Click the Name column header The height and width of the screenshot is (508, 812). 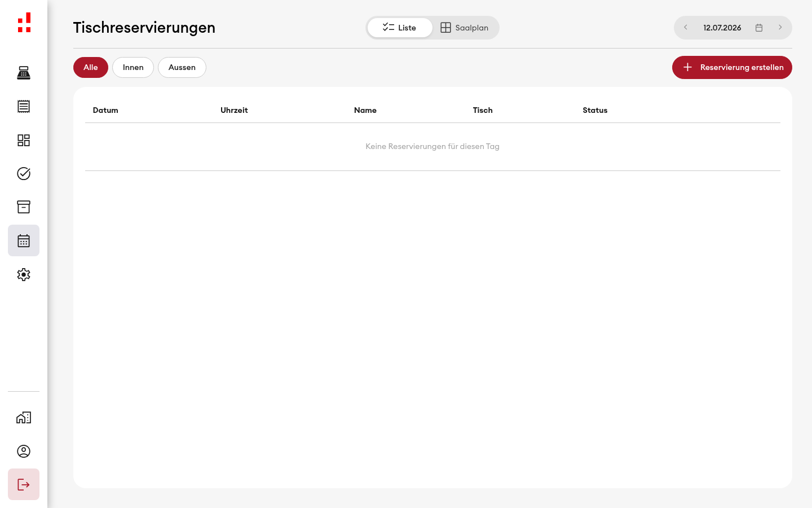click(x=365, y=110)
